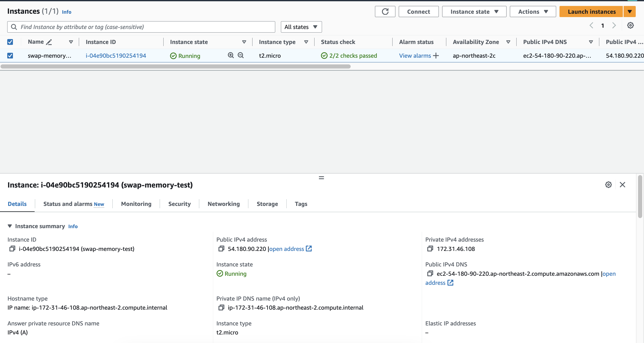Collapse the Instance summary section
Screen dimensions: 644x343
[x=10, y=226]
